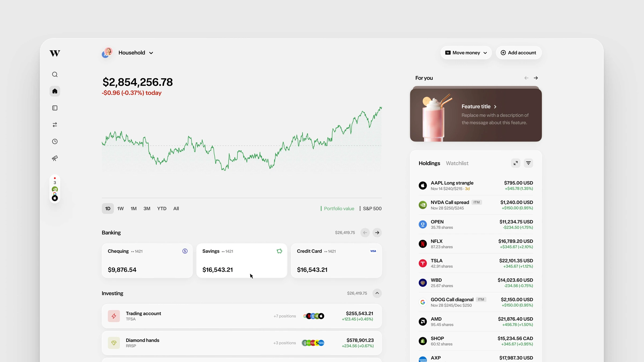Image resolution: width=644 pixels, height=362 pixels.
Task: Select the 1M chart range
Action: (134, 209)
